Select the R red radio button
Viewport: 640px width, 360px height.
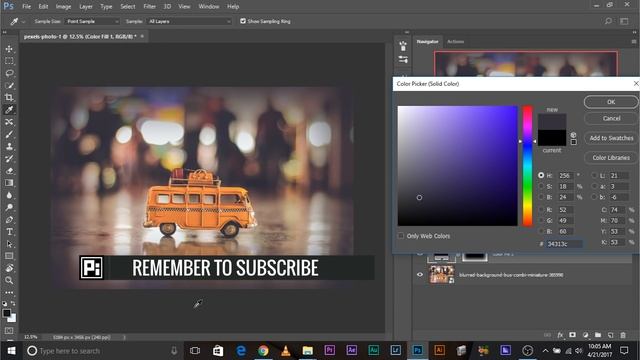coord(541,209)
